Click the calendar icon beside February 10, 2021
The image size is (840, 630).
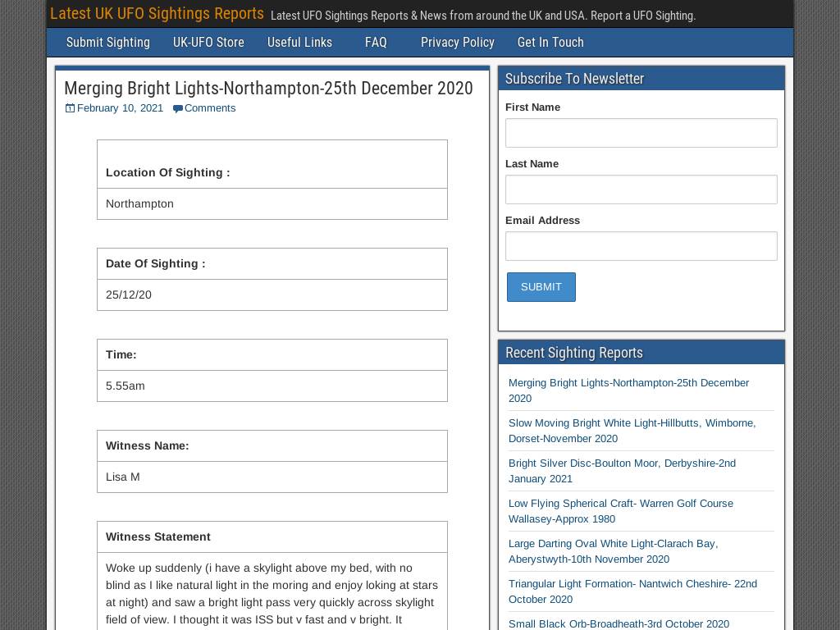pos(70,108)
